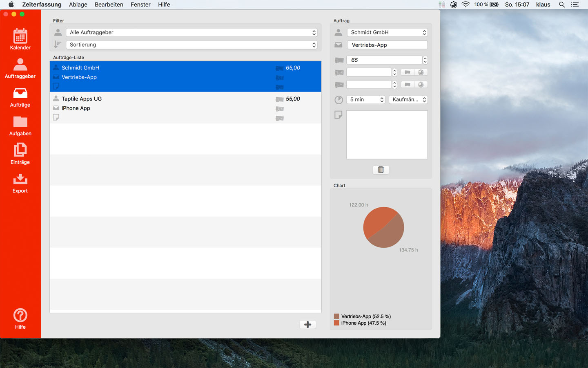
Task: Click the flag button in the third rate row
Action: 408,85
